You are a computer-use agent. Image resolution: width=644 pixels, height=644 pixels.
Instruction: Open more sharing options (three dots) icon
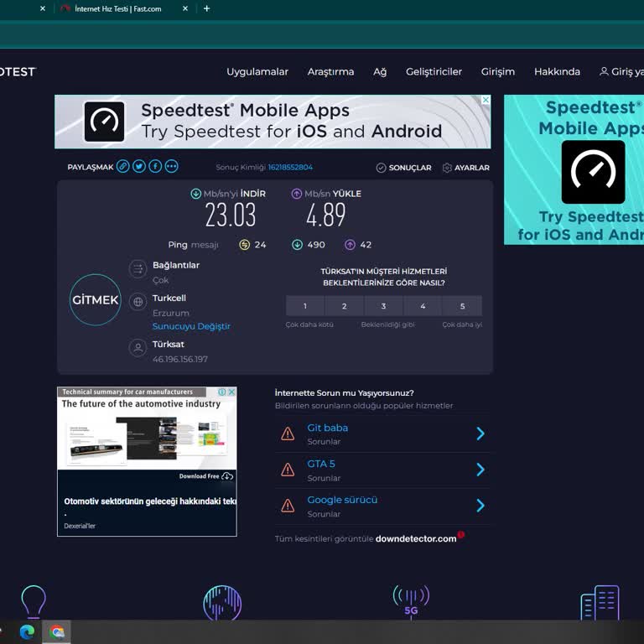pyautogui.click(x=172, y=166)
